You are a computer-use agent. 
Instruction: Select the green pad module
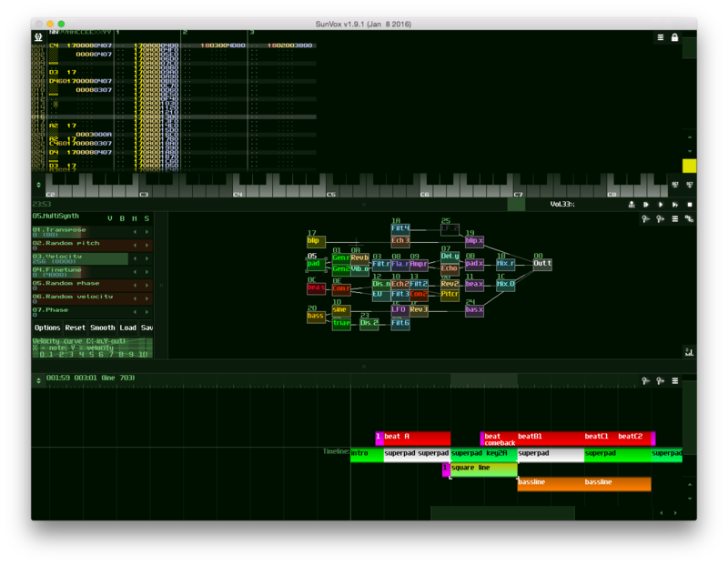[316, 265]
